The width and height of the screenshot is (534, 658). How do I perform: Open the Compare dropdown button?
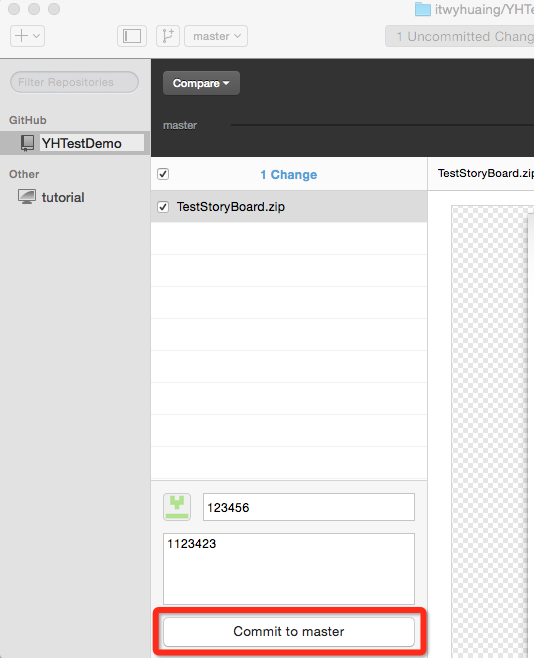click(201, 83)
